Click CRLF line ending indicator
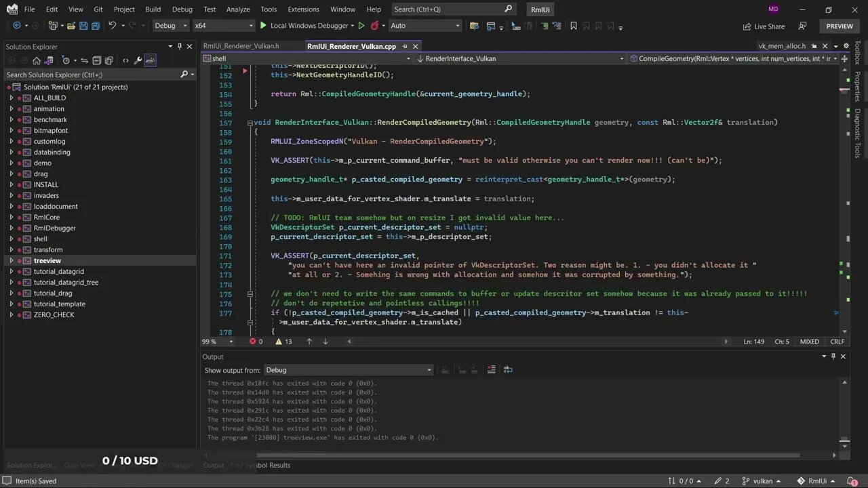 pos(837,342)
